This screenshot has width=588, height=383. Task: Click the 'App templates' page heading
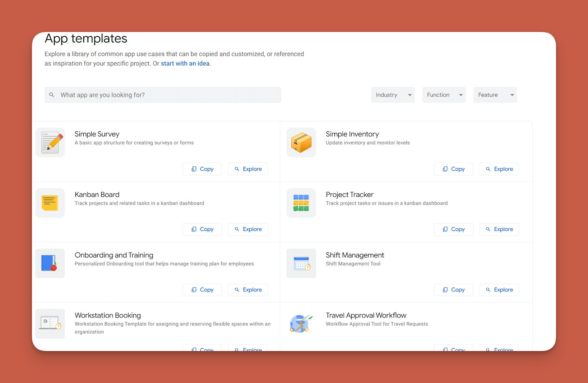tap(86, 38)
